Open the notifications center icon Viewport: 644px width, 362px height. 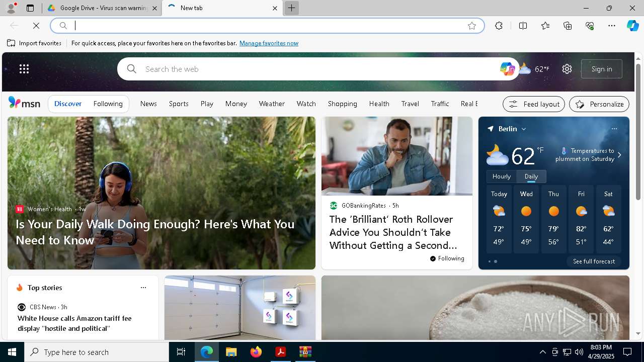(x=627, y=352)
